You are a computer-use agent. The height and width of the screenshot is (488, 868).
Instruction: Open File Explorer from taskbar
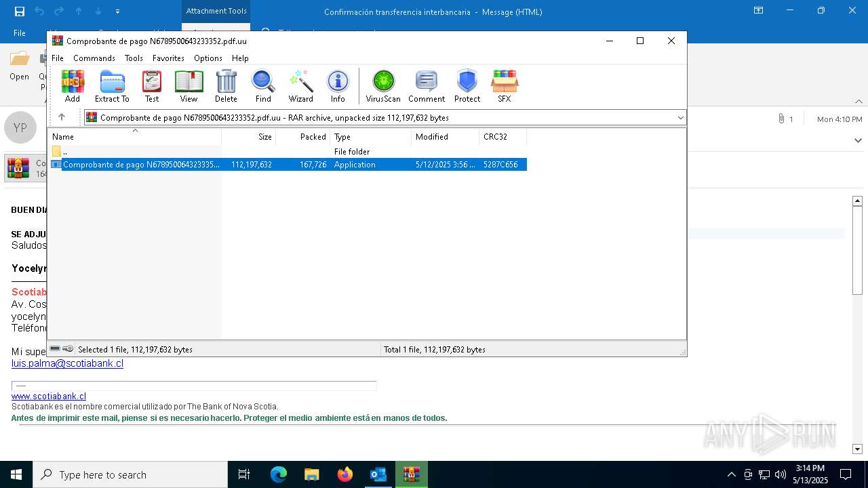[311, 474]
